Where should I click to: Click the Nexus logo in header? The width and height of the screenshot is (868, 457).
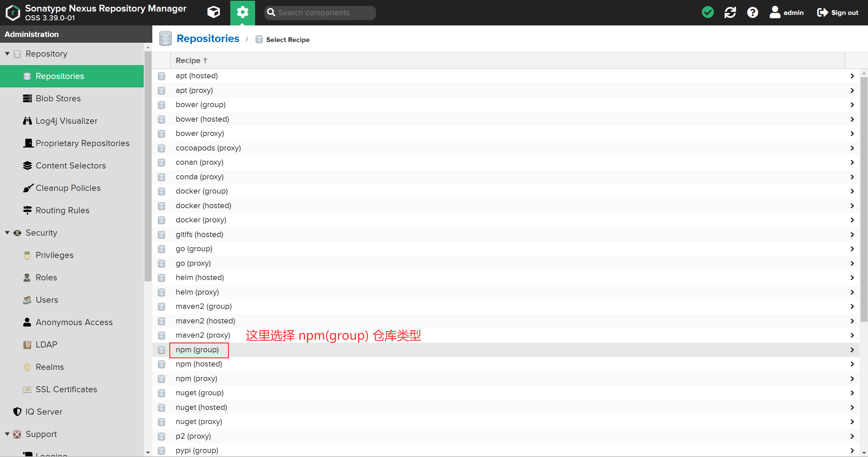click(13, 13)
